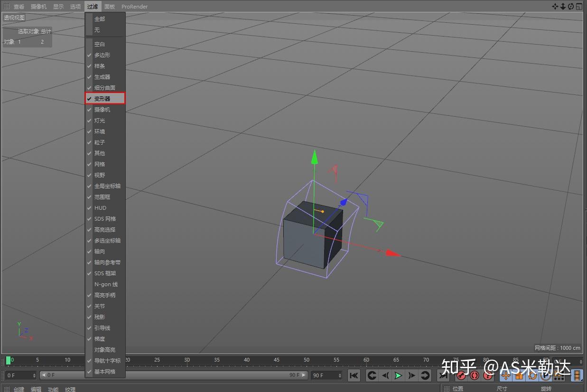Select the position key recording icon
Viewport: 587px width, 392px height.
click(x=506, y=375)
